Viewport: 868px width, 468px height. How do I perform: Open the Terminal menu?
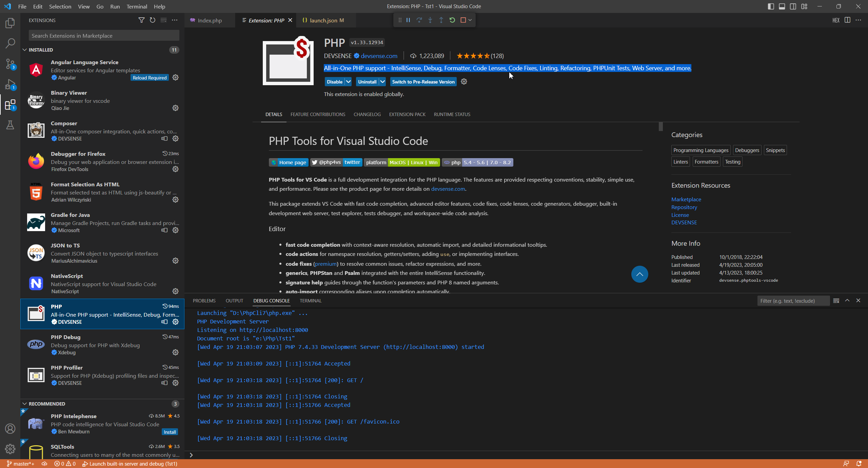pyautogui.click(x=137, y=6)
